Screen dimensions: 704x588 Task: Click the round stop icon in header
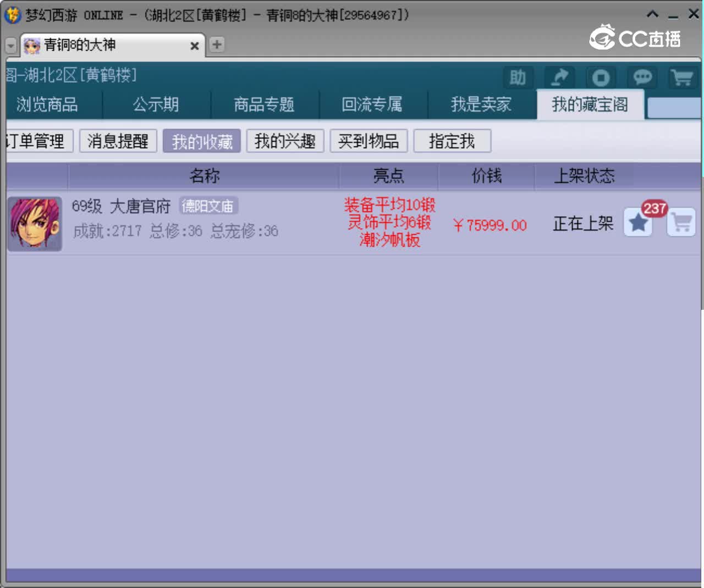[601, 77]
